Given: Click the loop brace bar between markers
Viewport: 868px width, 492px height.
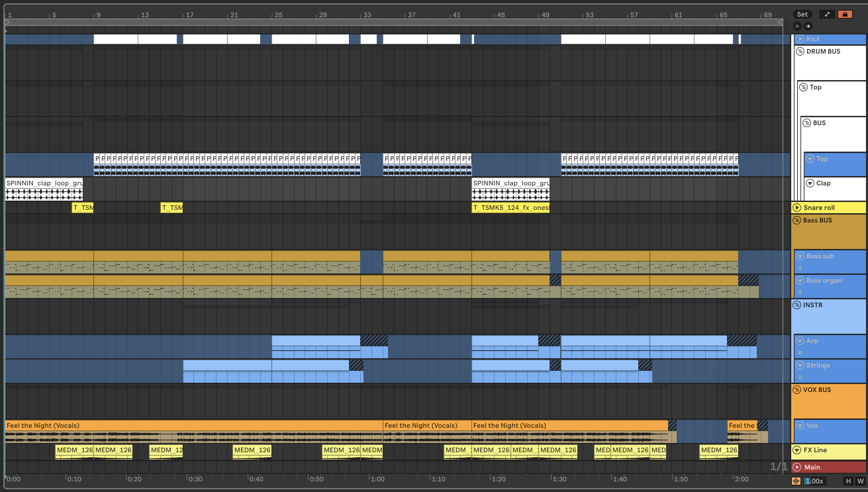Looking at the screenshot, I should click(x=394, y=22).
